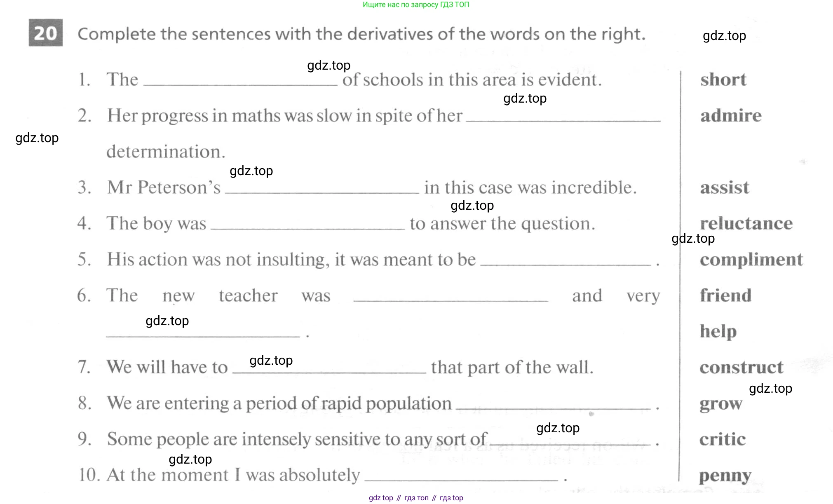Image resolution: width=833 pixels, height=504 pixels.
Task: Click the word "construct" in right column
Action: pos(741,367)
